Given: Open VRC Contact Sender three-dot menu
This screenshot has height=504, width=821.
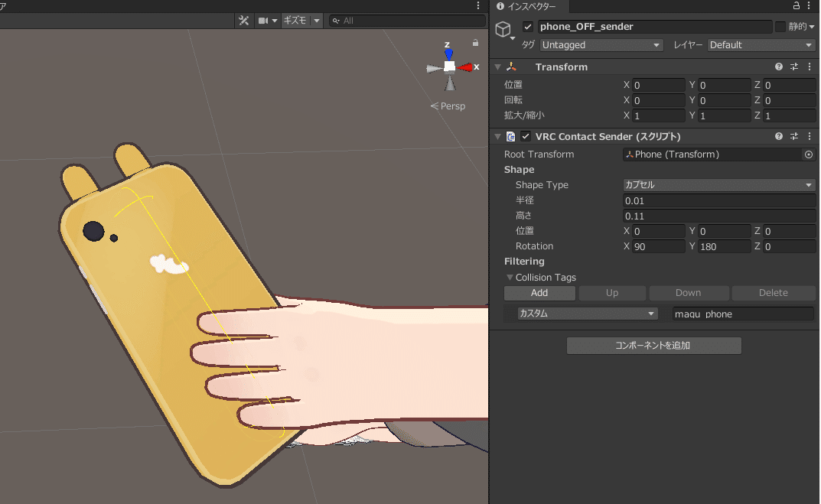Looking at the screenshot, I should point(810,136).
